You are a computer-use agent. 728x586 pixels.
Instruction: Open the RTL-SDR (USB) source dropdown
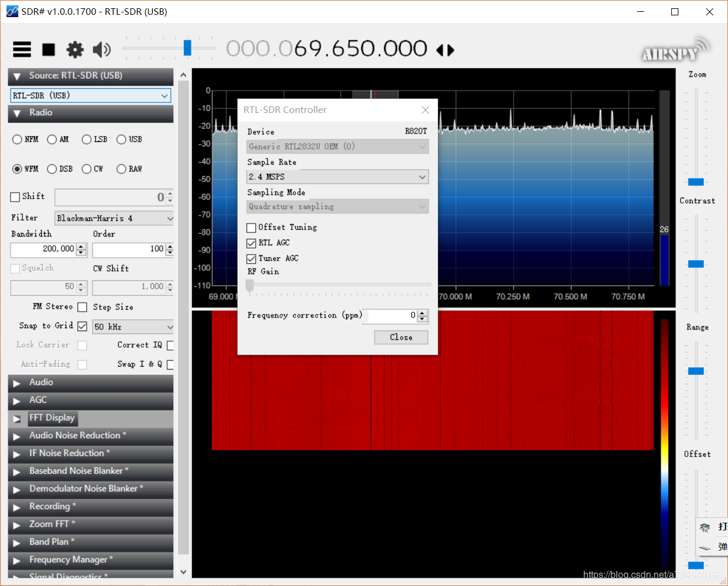(91, 96)
